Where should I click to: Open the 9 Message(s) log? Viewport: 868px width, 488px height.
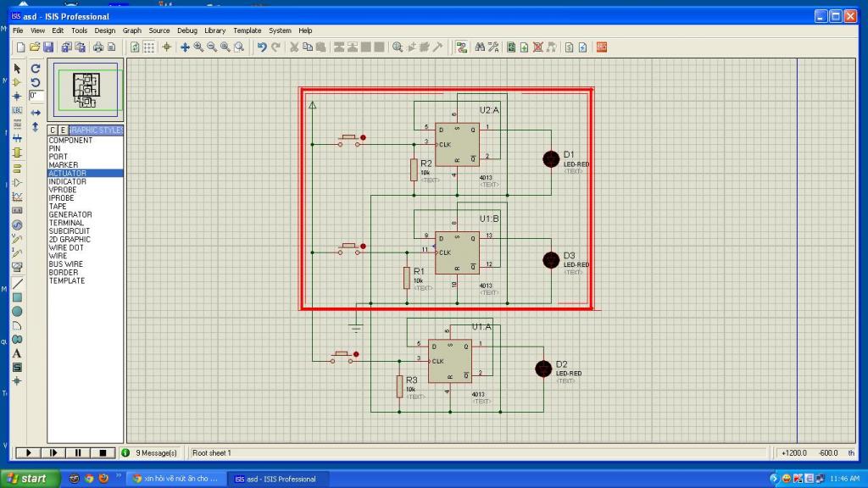click(151, 453)
